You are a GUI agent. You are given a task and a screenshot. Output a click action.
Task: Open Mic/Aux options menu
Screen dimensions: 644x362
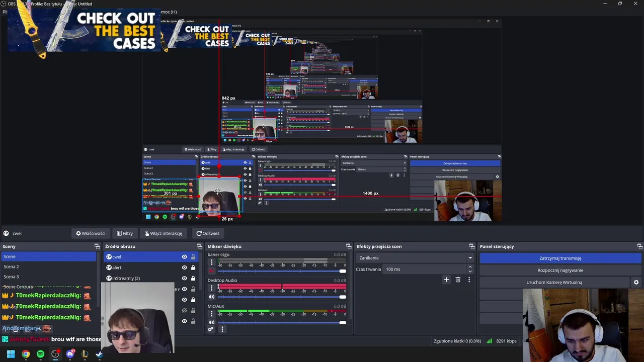pos(211,313)
